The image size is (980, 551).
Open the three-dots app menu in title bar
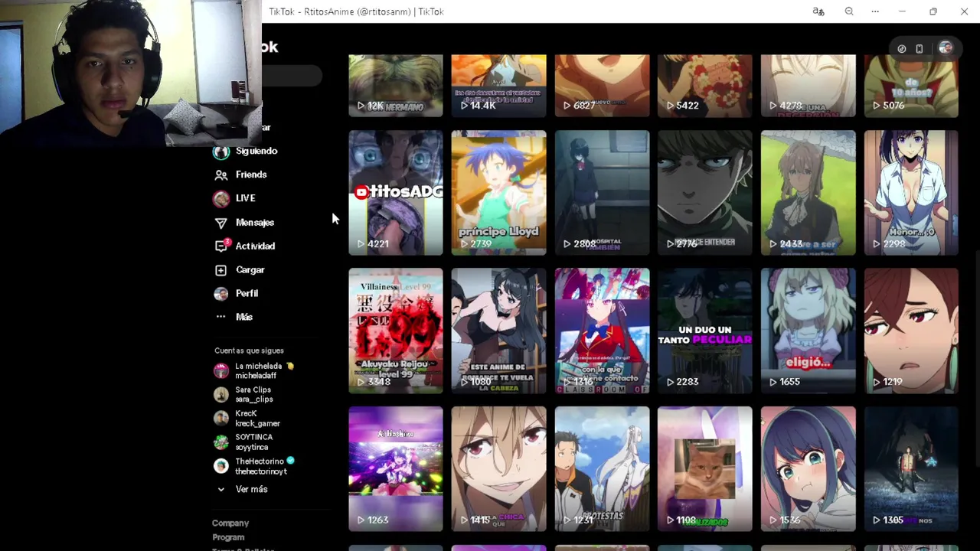point(875,11)
